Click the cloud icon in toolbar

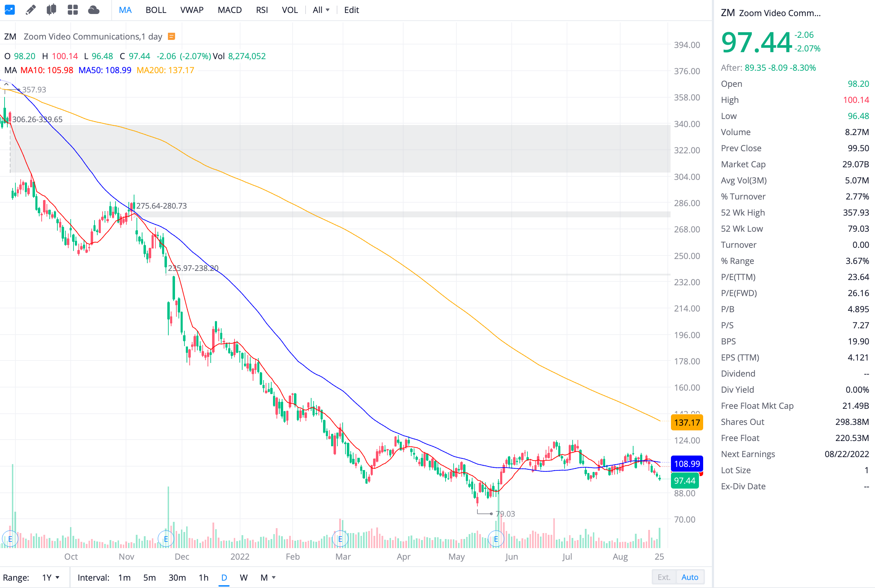click(x=93, y=10)
